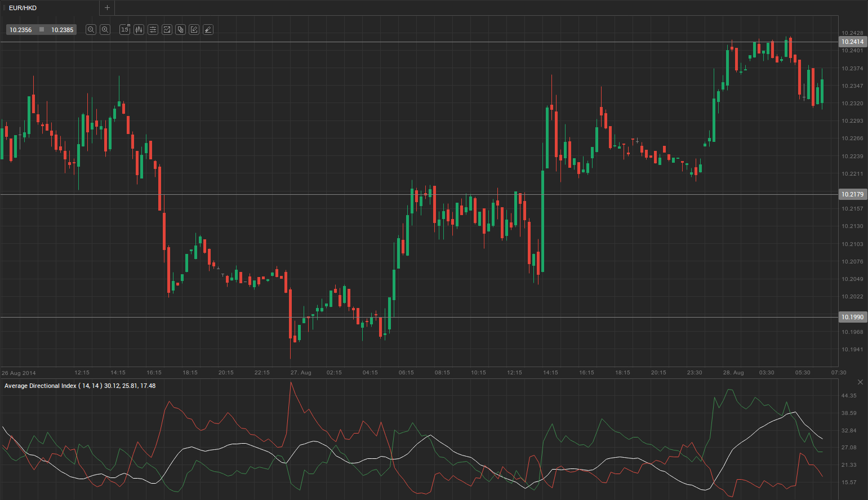Image resolution: width=868 pixels, height=500 pixels.
Task: Select the eraser tool icon
Action: 208,30
